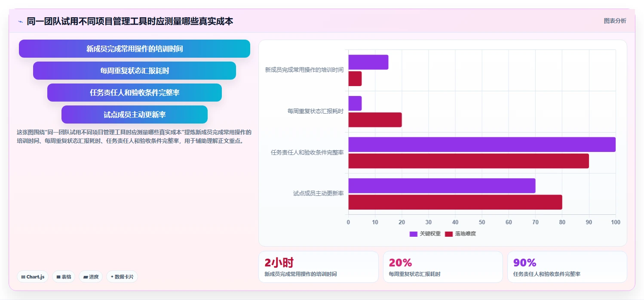Click the sparkle icon in 数据卡片 chip
This screenshot has width=644, height=300.
tap(112, 277)
